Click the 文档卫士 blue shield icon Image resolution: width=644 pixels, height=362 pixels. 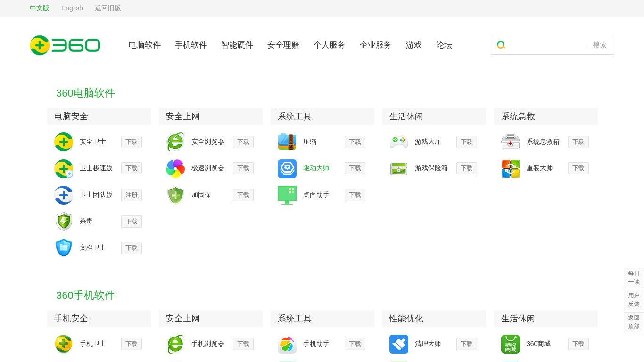coord(64,248)
